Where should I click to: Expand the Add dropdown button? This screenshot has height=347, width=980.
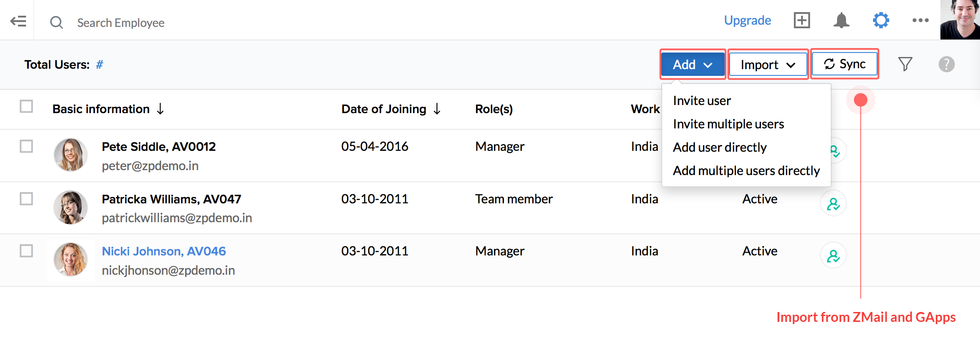pyautogui.click(x=692, y=65)
